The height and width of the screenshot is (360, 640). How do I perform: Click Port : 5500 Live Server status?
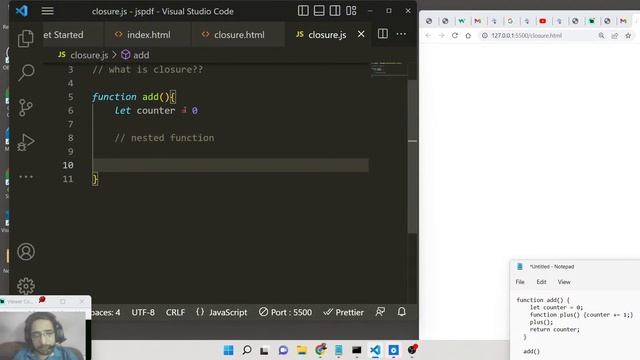pos(285,312)
